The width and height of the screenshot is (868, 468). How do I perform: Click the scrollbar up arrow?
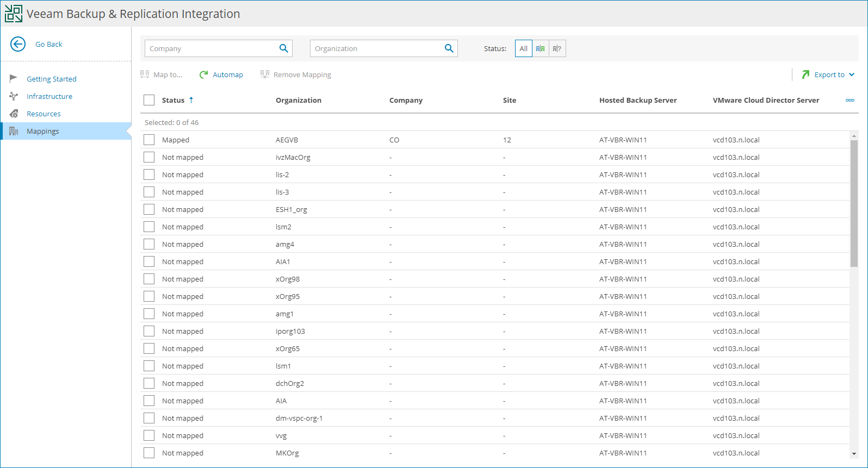pyautogui.click(x=854, y=136)
